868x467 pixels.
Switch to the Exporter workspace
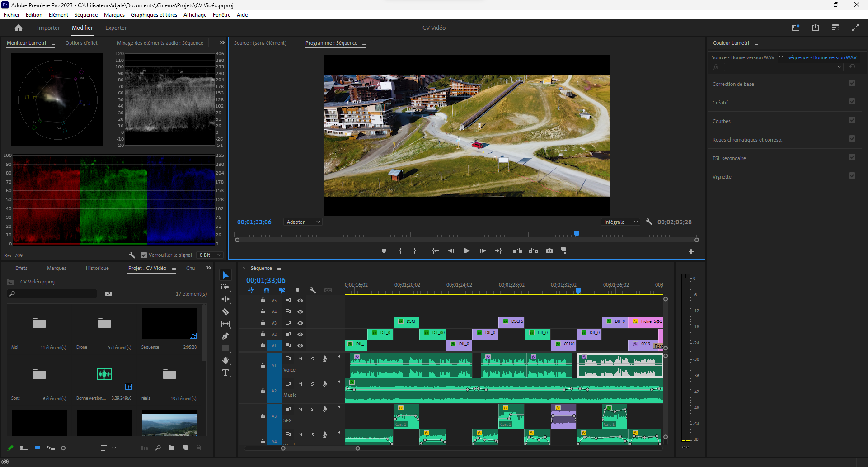(x=116, y=28)
